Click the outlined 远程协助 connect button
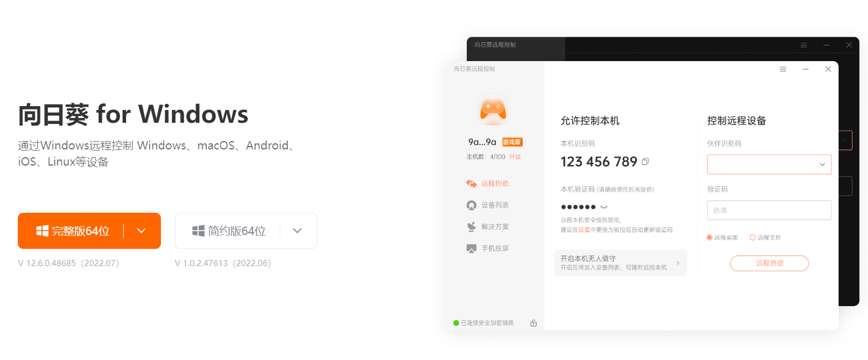868x360 pixels. point(769,263)
